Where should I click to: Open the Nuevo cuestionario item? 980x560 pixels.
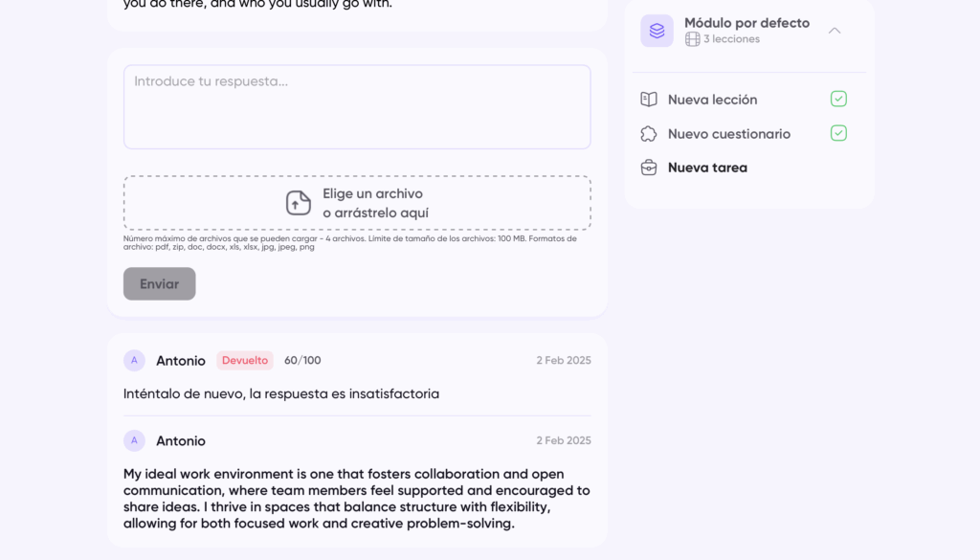coord(728,134)
